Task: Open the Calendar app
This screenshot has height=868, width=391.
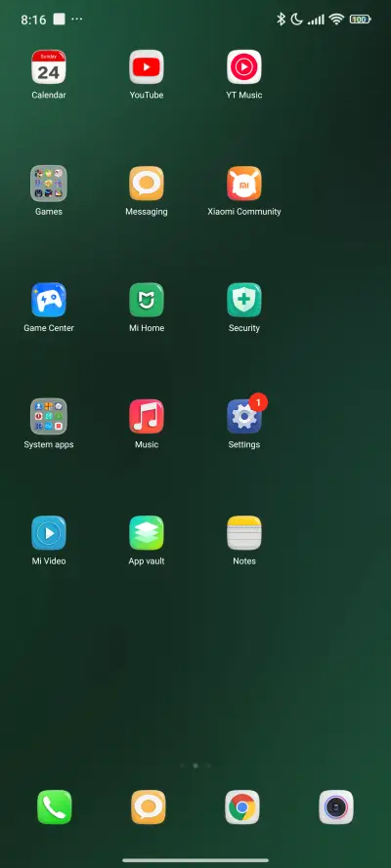Action: click(49, 67)
